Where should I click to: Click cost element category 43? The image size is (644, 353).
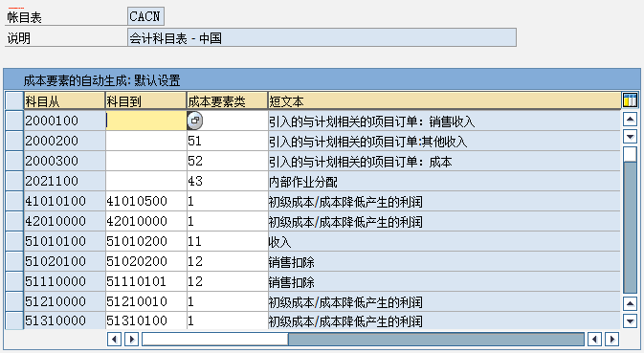(228, 181)
